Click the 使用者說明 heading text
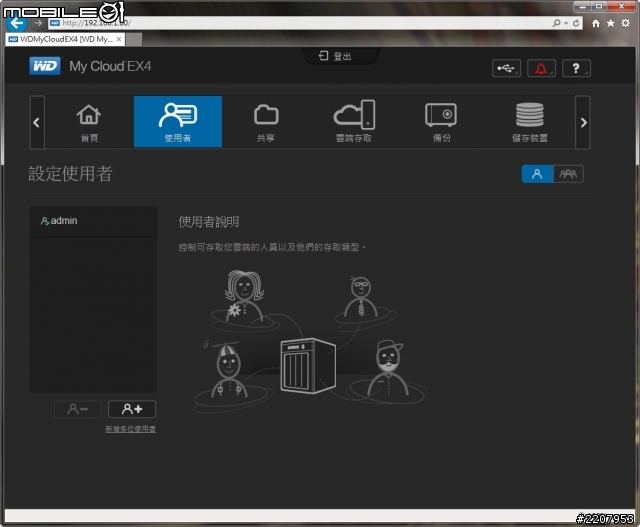The width and height of the screenshot is (640, 527). [x=209, y=222]
